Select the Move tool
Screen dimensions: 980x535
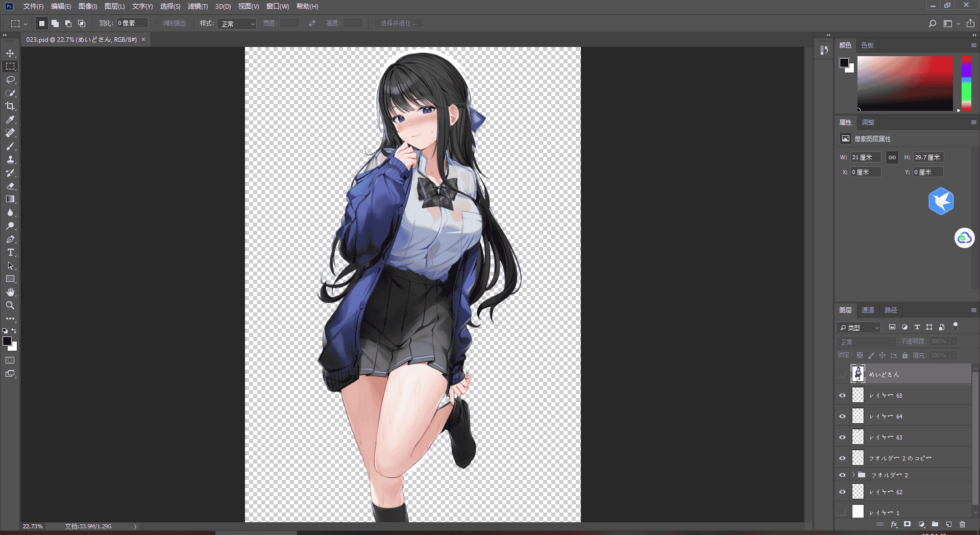tap(10, 53)
